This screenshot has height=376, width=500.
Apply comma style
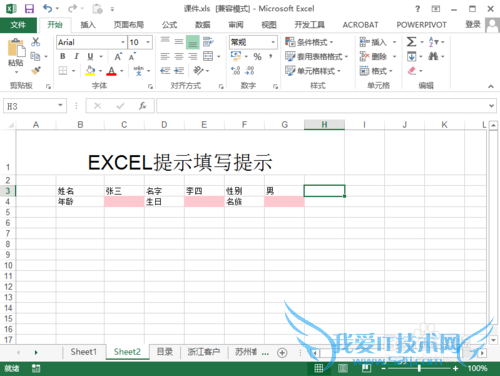[x=271, y=56]
